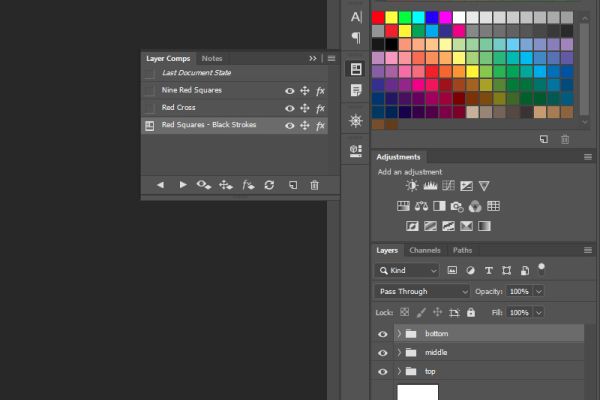Create a new layer comp

click(x=293, y=185)
